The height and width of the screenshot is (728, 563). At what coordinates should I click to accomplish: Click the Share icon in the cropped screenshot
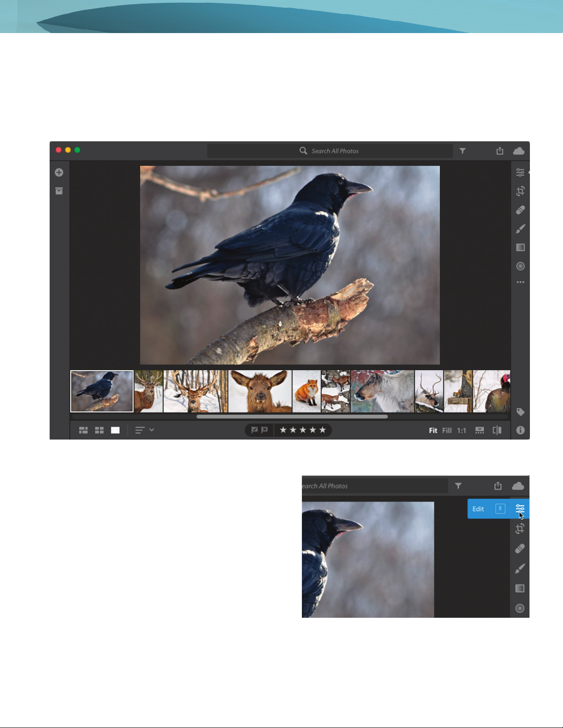[x=498, y=485]
